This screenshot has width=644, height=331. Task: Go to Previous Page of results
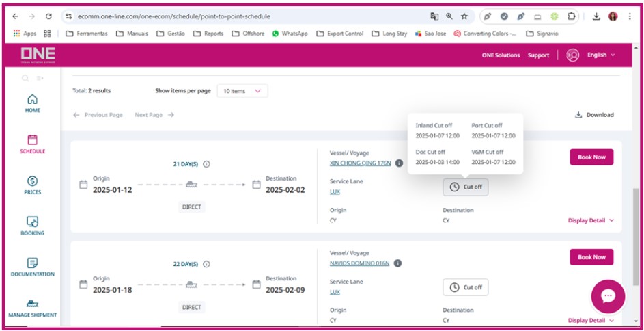98,115
